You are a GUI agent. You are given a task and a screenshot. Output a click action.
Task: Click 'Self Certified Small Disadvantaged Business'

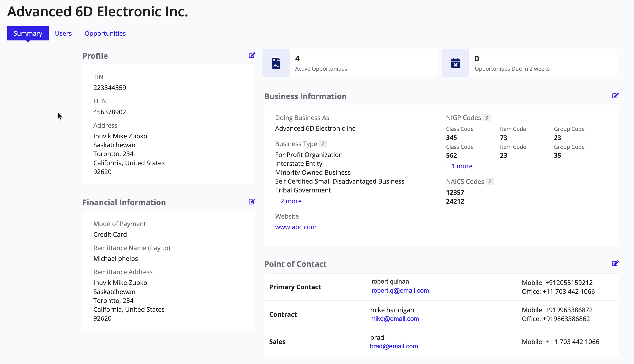(339, 181)
